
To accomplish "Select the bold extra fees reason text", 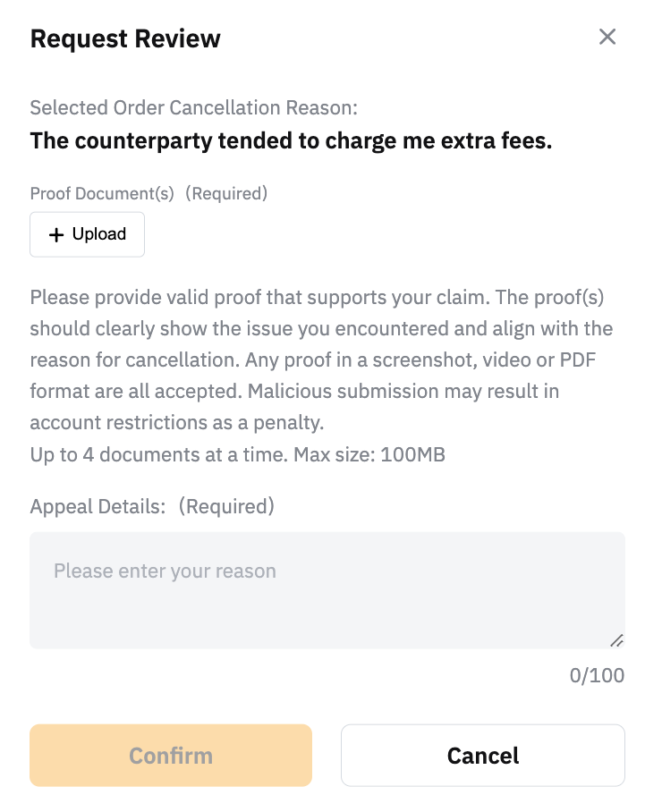I will 291,141.
